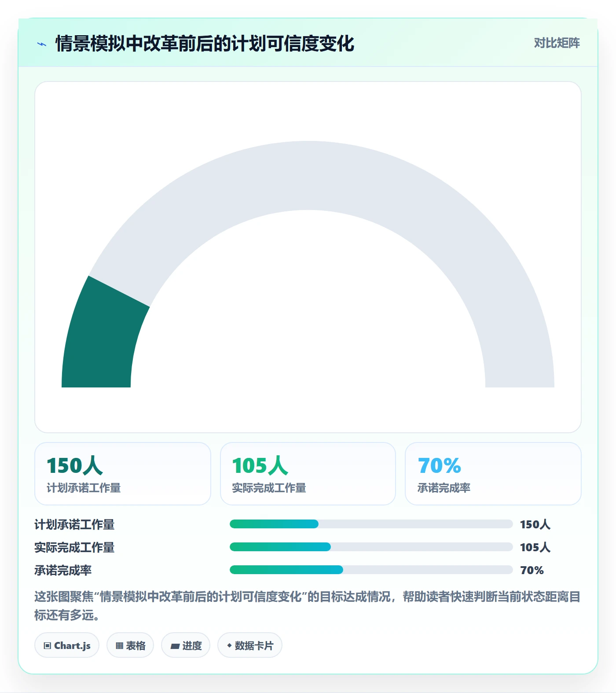
Task: Click the 计划承诺工作量 progress bar
Action: [x=371, y=524]
